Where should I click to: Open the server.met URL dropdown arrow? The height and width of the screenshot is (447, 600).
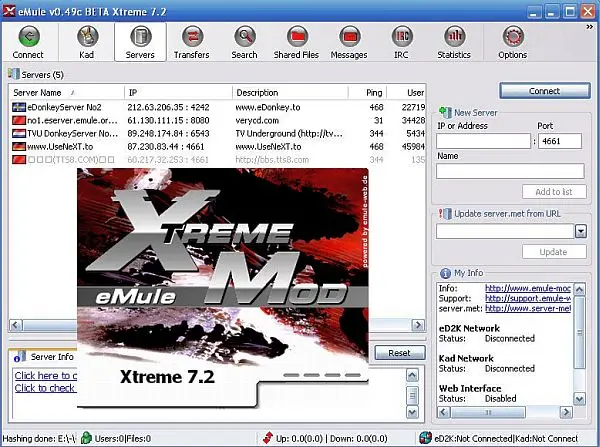[x=581, y=231]
